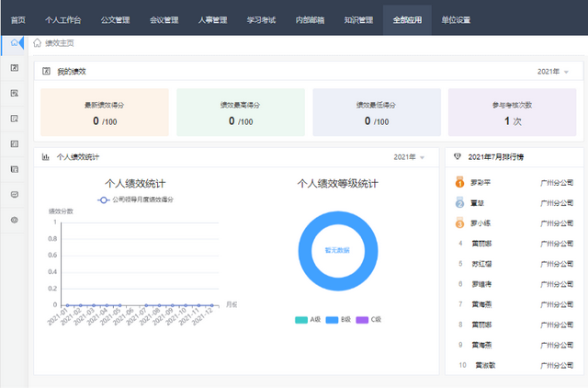588x388 pixels.
Task: Open the 2021年 dropdown in 个人绩效统计 panel
Action: pos(409,157)
